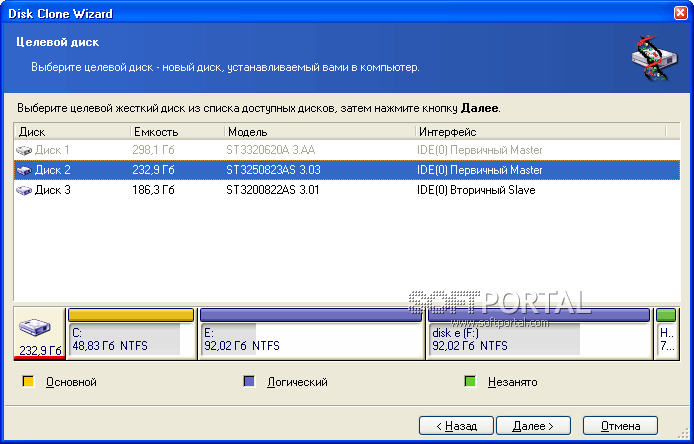The width and height of the screenshot is (694, 444).
Task: Select the C: 48,83 Гб NTFS partition
Action: click(131, 334)
